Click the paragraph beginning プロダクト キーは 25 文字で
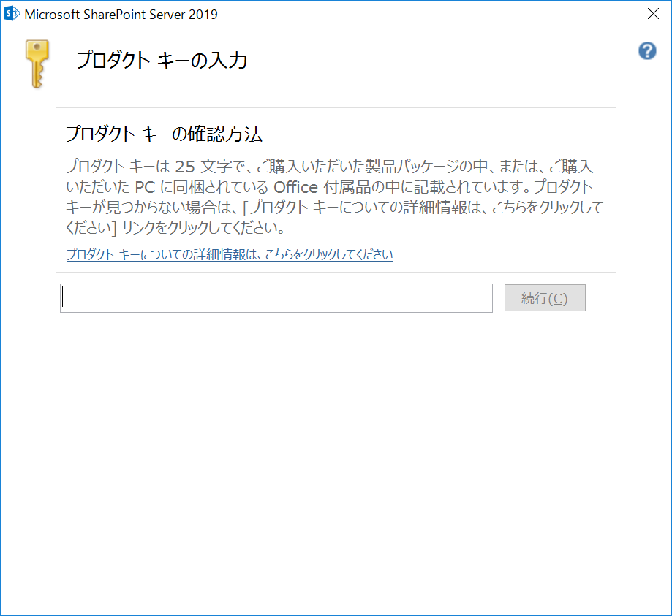 335,197
